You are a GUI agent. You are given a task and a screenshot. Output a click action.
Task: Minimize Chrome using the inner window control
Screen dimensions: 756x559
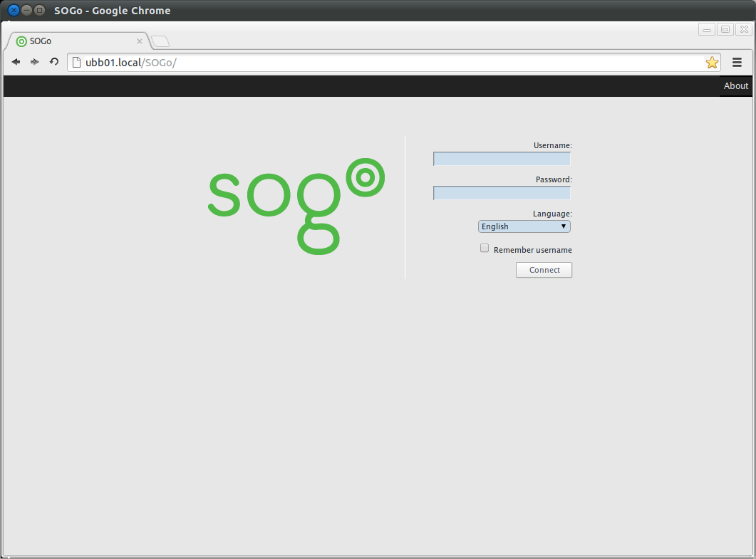point(706,29)
